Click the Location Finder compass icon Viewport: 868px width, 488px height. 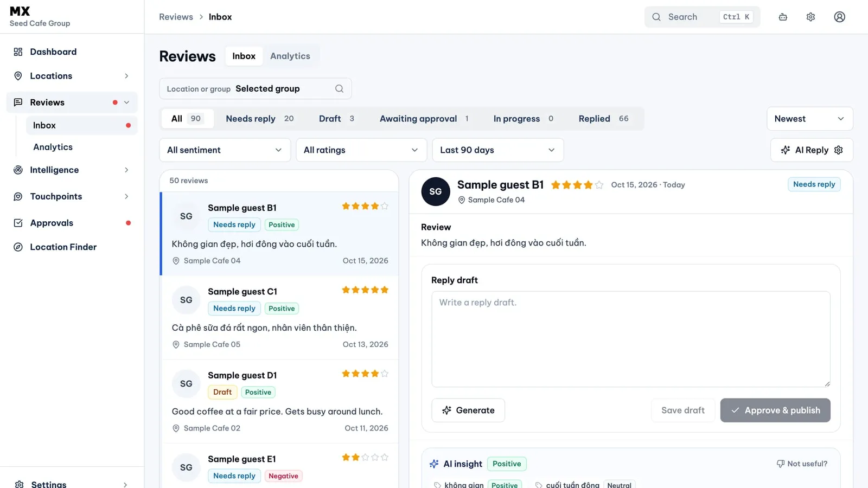[x=18, y=247]
